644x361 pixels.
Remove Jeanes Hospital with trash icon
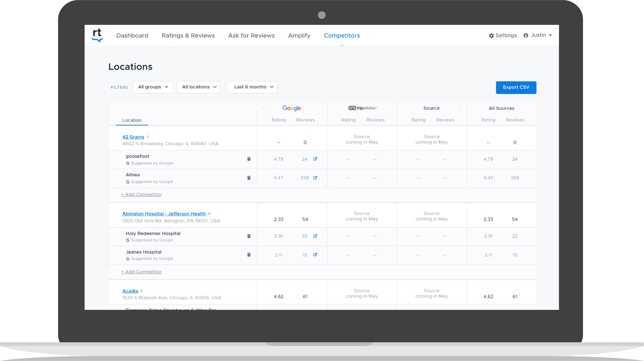point(249,255)
